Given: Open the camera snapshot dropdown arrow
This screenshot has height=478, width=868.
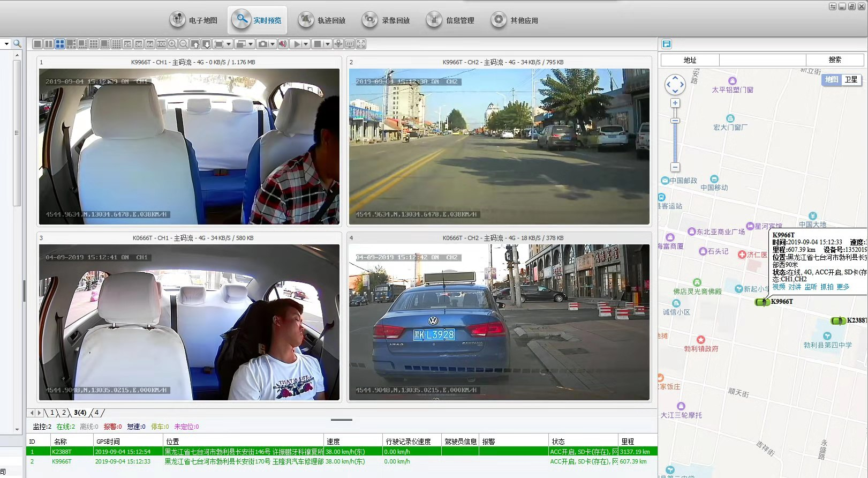Looking at the screenshot, I should (273, 44).
